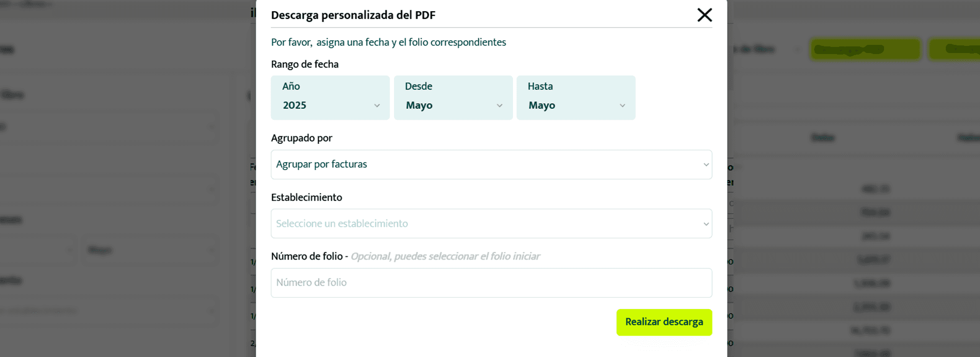
Task: Click the Realizar descarga button
Action: pyautogui.click(x=664, y=322)
